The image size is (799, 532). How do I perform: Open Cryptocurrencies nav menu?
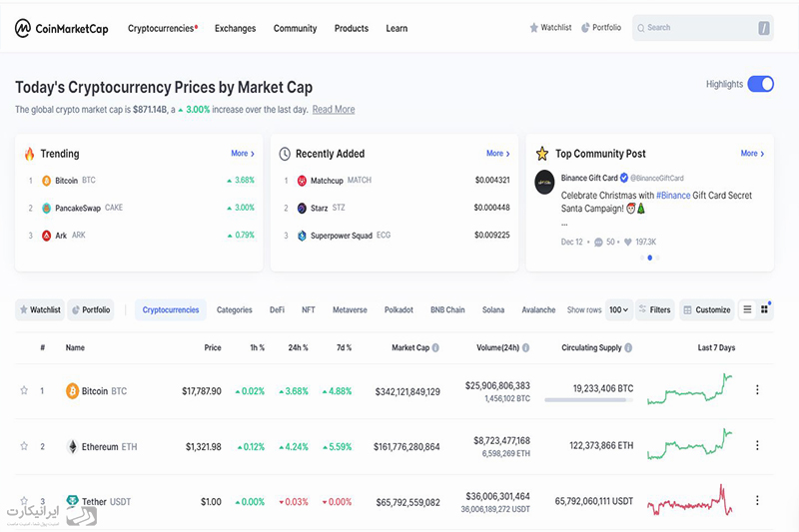coord(163,29)
